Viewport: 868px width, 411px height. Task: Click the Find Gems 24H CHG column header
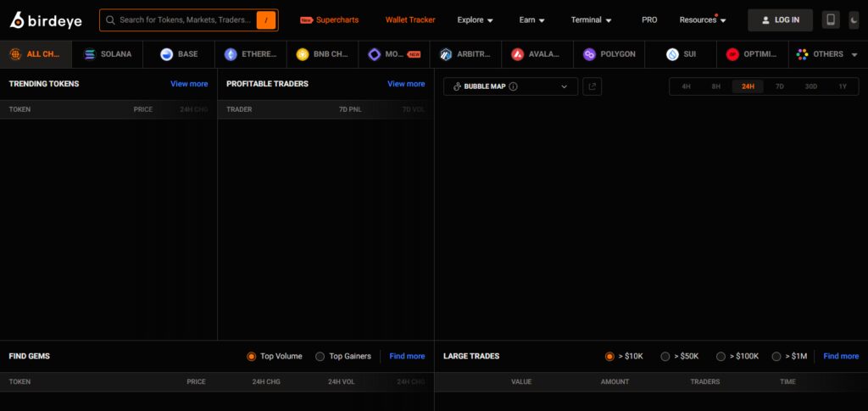[x=266, y=381]
